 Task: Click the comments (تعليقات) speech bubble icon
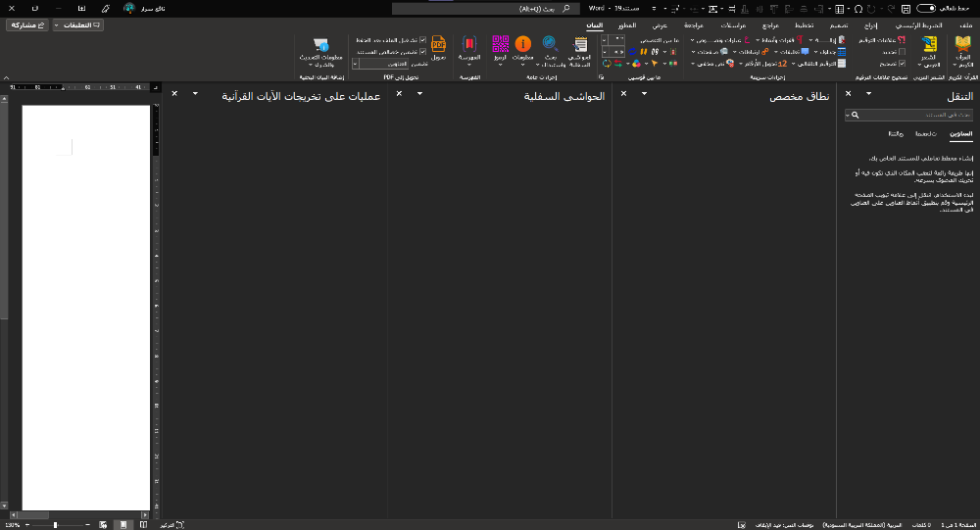pos(805,51)
